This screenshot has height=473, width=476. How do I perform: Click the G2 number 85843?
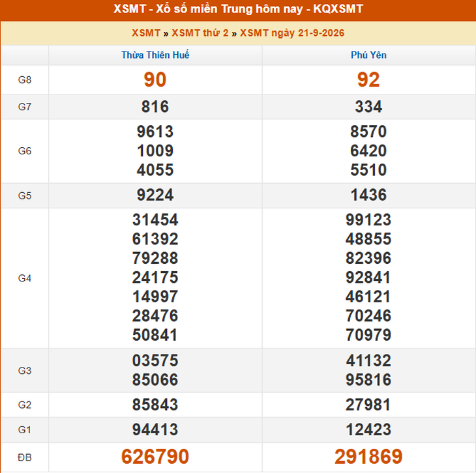pyautogui.click(x=155, y=405)
